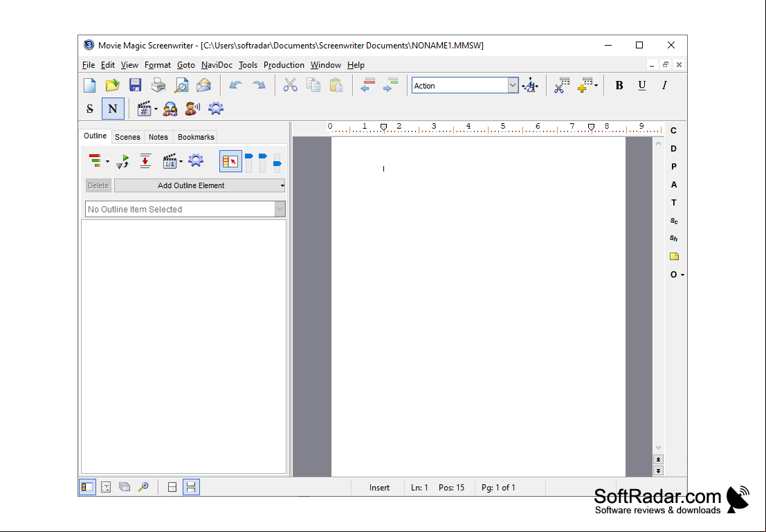Screen dimensions: 766x532
Task: Toggle the page-break view button with H-shaped icon
Action: tap(191, 487)
